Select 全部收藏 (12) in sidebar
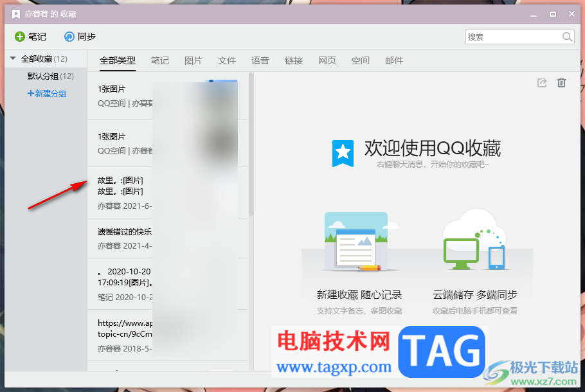This screenshot has height=392, width=585. (44, 59)
